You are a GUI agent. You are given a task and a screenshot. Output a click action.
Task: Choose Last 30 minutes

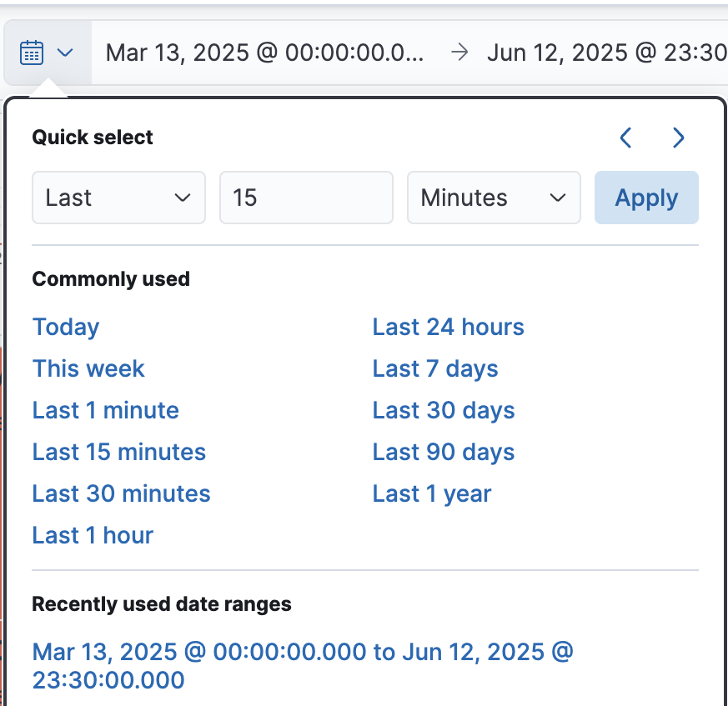coord(122,494)
